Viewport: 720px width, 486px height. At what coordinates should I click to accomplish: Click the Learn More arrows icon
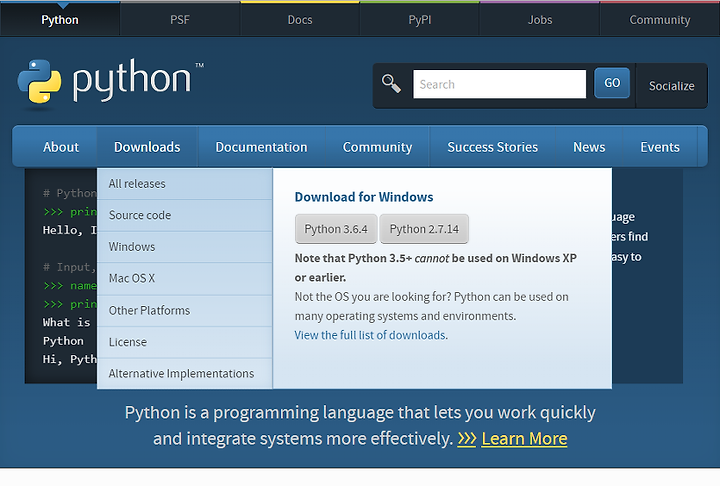pos(467,439)
